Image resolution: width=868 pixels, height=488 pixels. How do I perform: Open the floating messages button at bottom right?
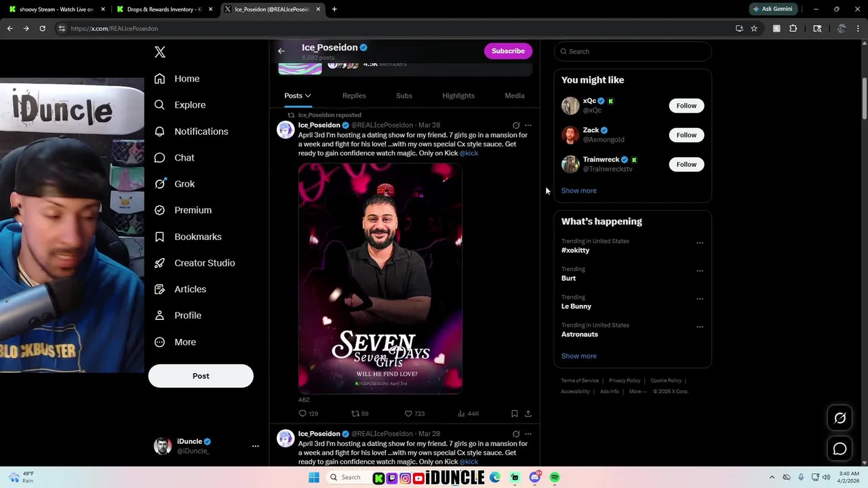[x=840, y=449]
